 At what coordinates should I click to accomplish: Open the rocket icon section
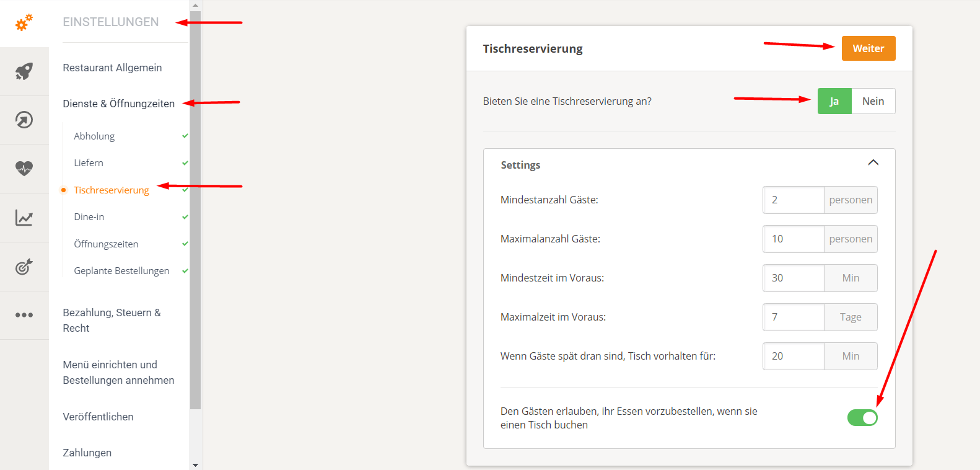point(24,71)
